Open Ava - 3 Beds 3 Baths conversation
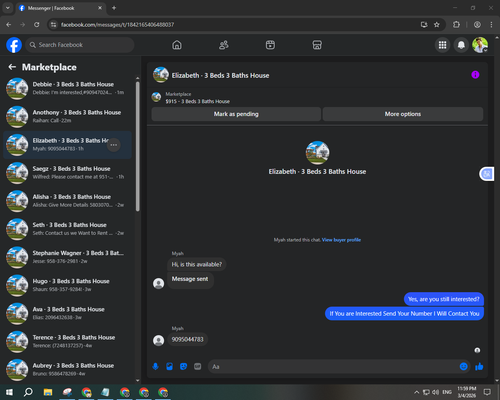Viewport: 500px width, 400px height. 68,314
